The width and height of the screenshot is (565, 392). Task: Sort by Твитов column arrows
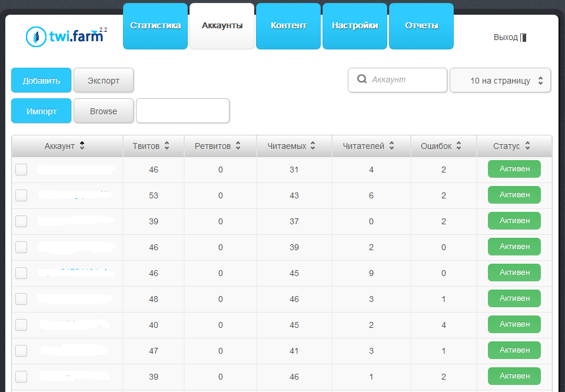(167, 146)
